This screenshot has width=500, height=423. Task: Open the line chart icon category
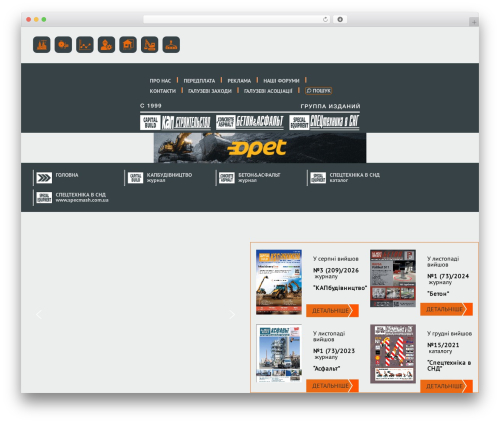click(85, 45)
